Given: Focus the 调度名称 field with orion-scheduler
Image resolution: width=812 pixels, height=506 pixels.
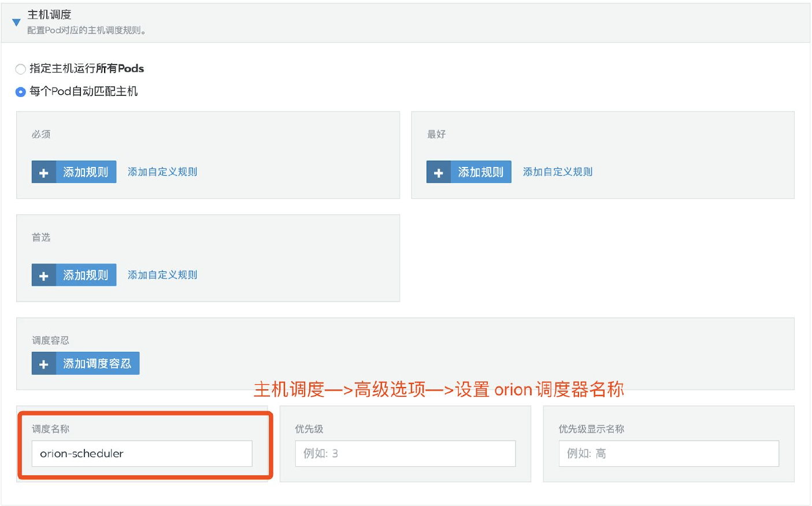Looking at the screenshot, I should point(142,453).
